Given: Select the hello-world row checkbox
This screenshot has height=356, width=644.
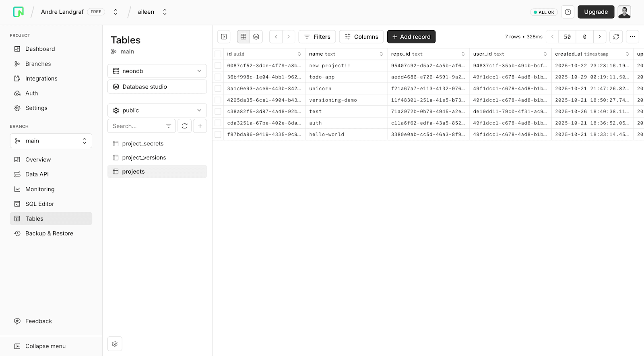Looking at the screenshot, I should (218, 135).
